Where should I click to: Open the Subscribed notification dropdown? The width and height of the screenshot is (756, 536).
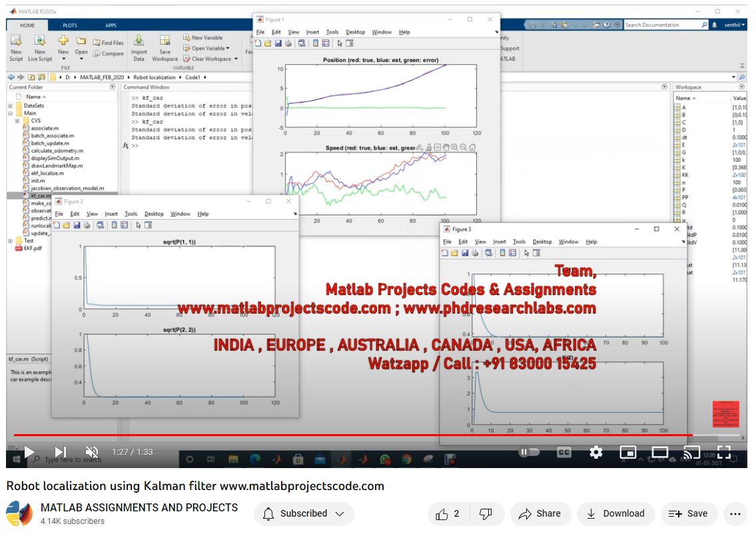304,513
